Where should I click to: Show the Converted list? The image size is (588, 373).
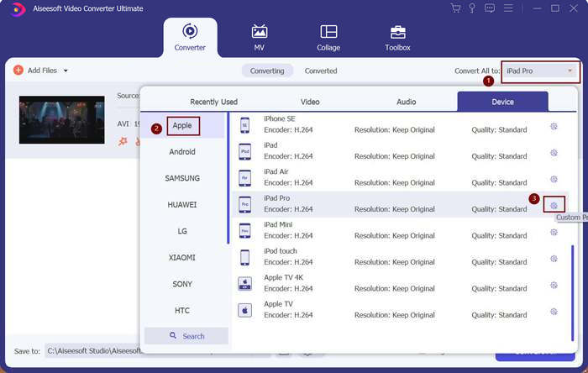[321, 71]
